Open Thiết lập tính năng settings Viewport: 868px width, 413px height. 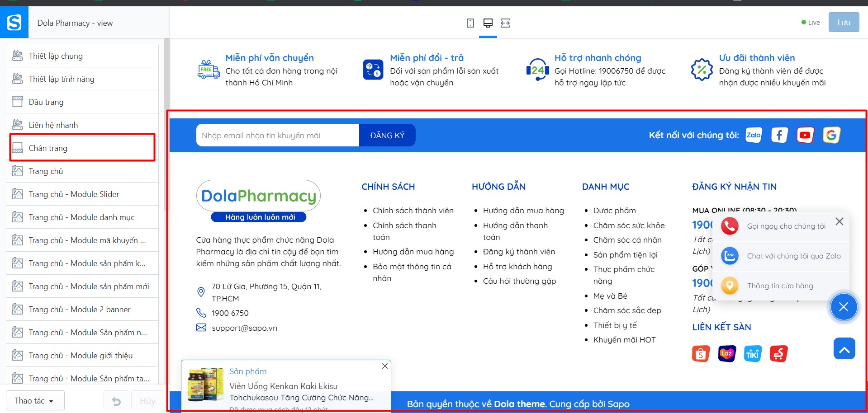tap(82, 79)
